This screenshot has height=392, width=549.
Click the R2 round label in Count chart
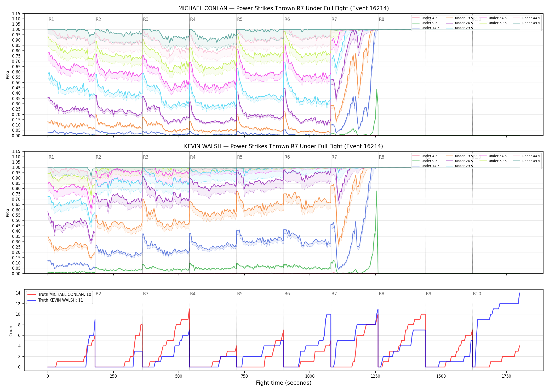(x=98, y=294)
